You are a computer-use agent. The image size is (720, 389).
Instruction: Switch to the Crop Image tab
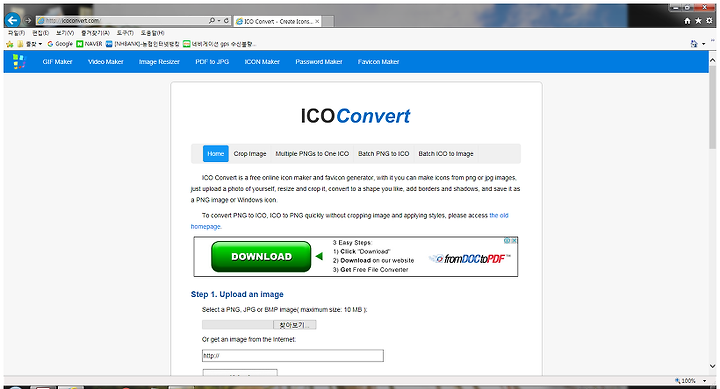(250, 154)
